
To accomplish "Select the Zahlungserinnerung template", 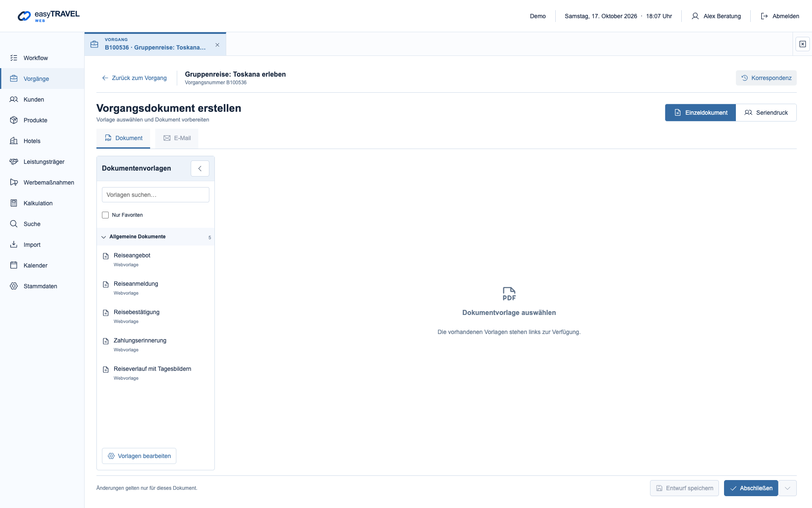I will coord(156,345).
